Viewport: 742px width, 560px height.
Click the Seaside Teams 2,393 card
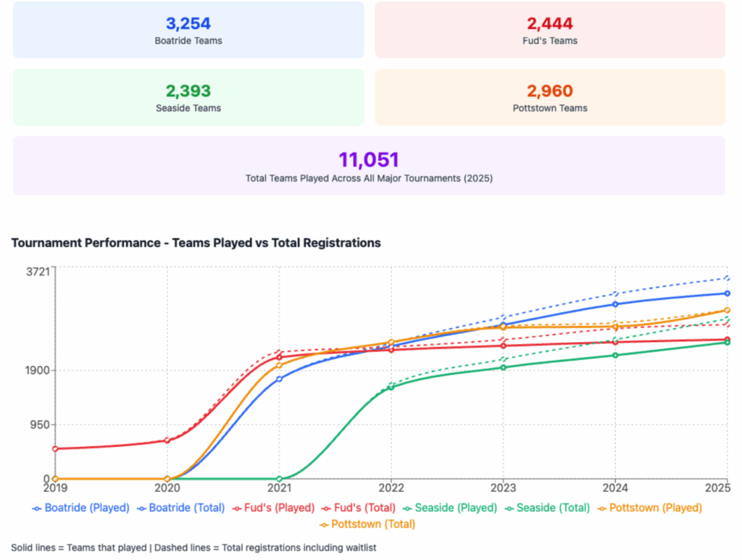tap(188, 97)
